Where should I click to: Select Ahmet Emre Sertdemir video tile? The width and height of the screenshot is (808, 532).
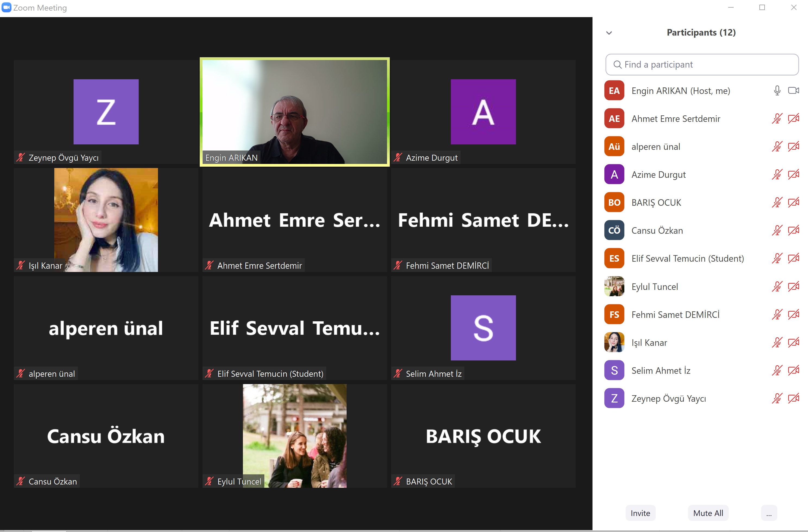pyautogui.click(x=294, y=220)
